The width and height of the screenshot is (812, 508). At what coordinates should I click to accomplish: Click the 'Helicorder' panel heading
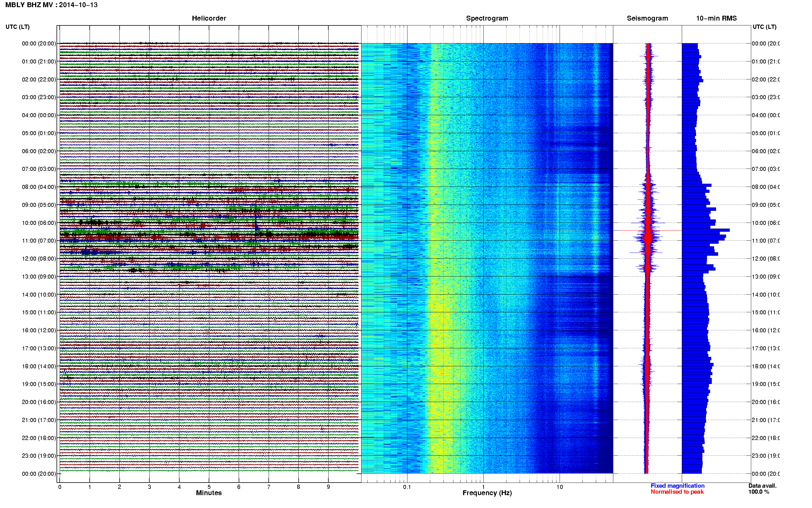point(209,19)
